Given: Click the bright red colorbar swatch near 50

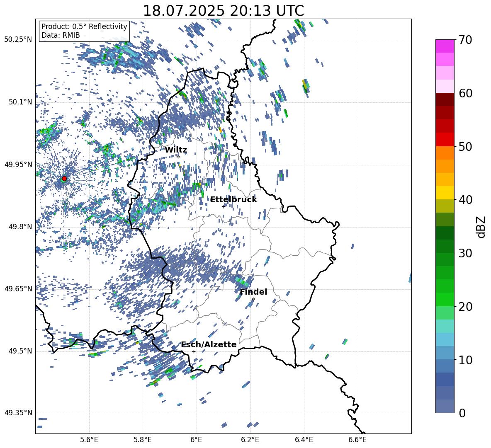Looking at the screenshot, I should coord(445,140).
